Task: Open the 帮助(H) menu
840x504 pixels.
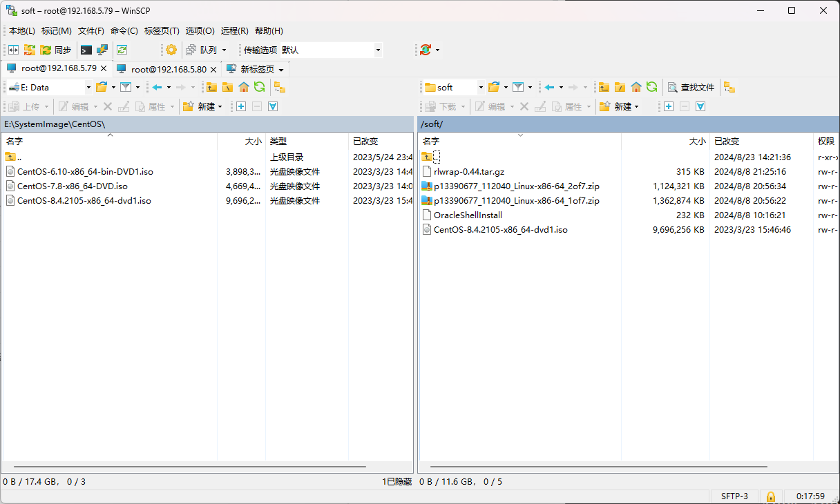Action: (x=269, y=30)
